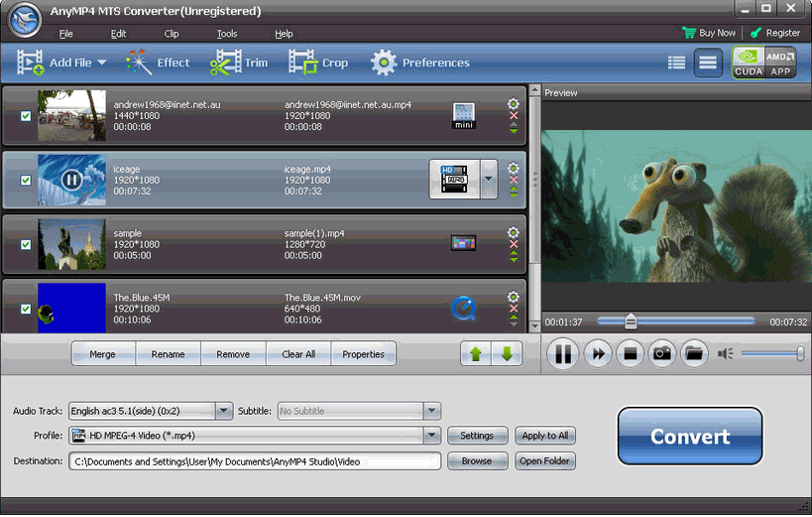Remove andrew1968 file with red X
Image resolution: width=812 pixels, height=517 pixels.
(514, 116)
